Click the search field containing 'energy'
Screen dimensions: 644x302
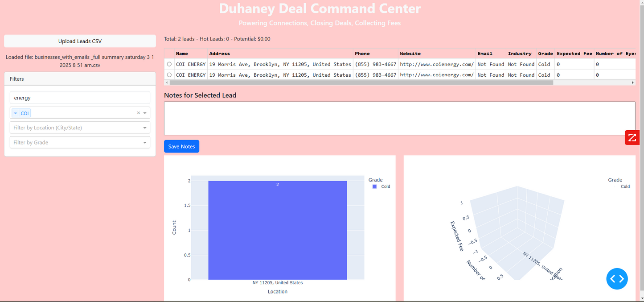pos(80,98)
